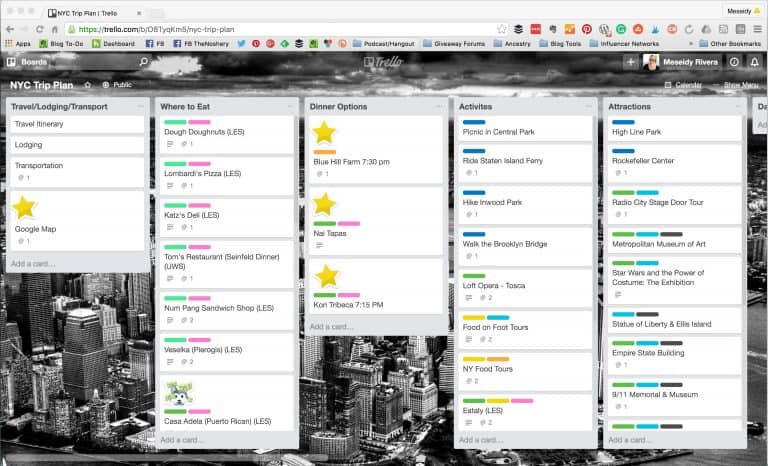
Task: Open the Lodging card
Action: click(x=77, y=145)
